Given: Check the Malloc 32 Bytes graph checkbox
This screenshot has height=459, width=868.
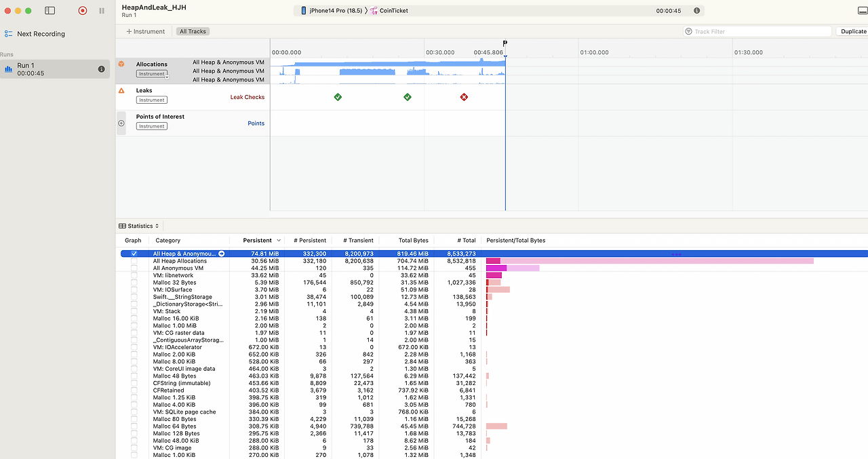Looking at the screenshot, I should pyautogui.click(x=134, y=282).
